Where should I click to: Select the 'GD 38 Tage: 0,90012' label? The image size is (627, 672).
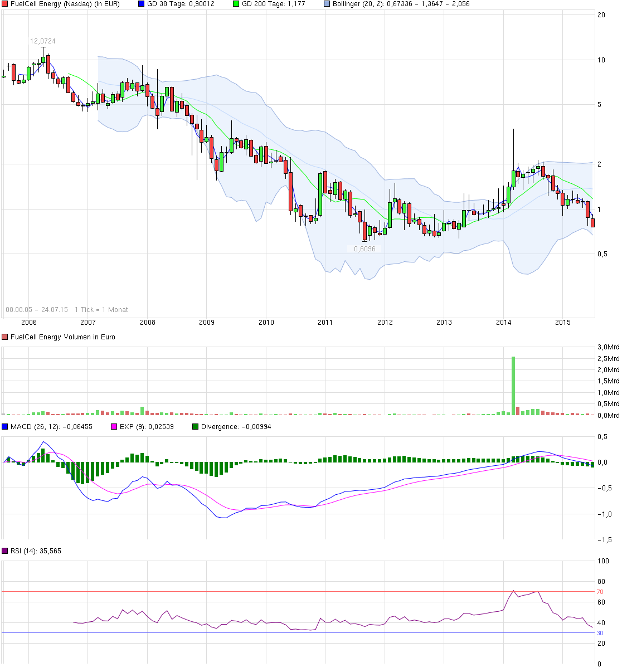[181, 4]
